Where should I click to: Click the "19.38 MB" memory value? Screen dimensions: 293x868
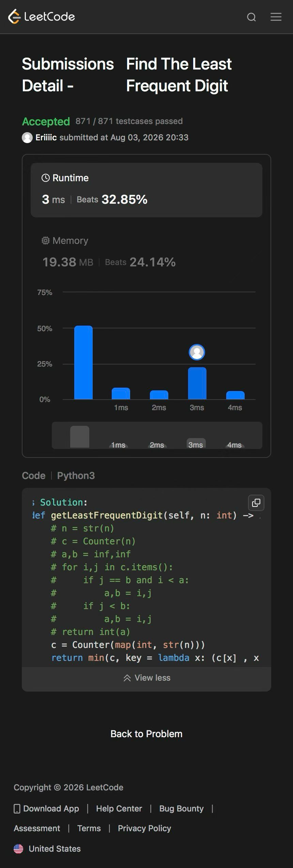coord(68,262)
